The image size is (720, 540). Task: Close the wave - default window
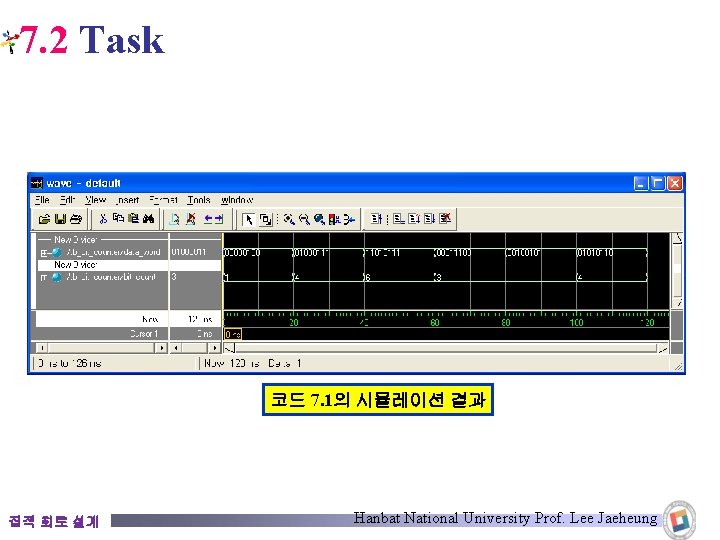tap(675, 183)
